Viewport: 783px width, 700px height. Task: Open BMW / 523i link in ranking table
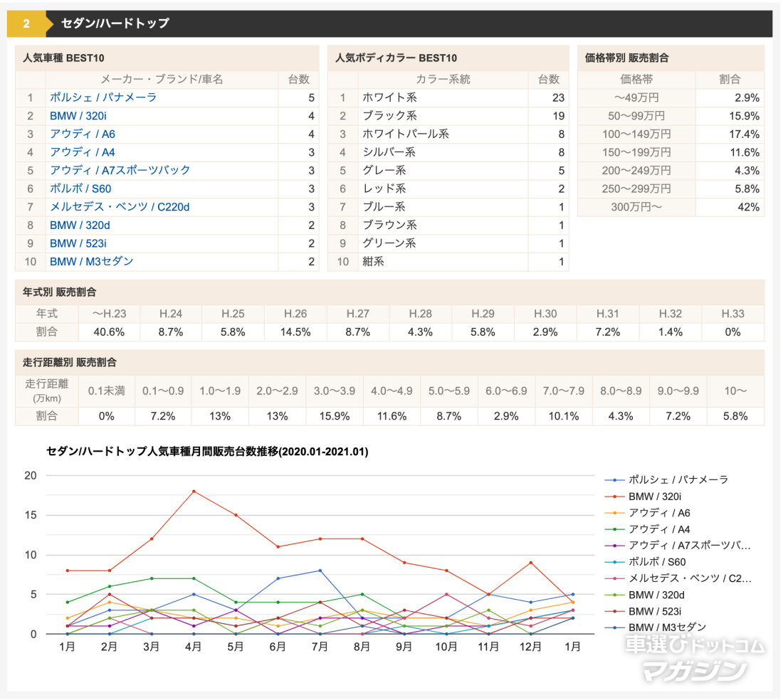[x=78, y=243]
